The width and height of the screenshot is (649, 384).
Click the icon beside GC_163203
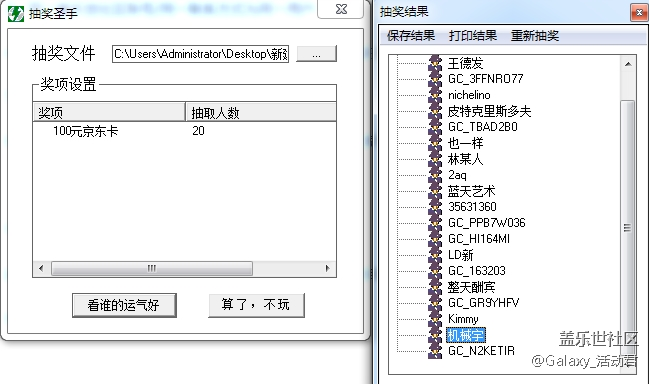point(435,271)
